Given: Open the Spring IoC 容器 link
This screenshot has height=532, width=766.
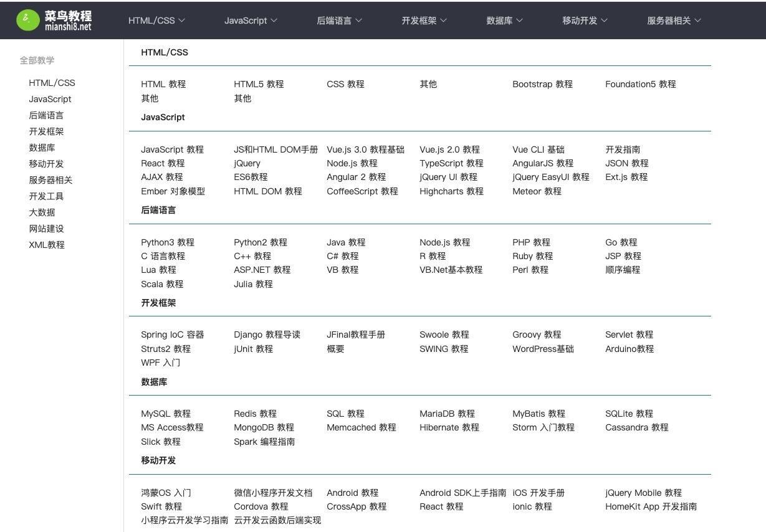Looking at the screenshot, I should tap(173, 335).
